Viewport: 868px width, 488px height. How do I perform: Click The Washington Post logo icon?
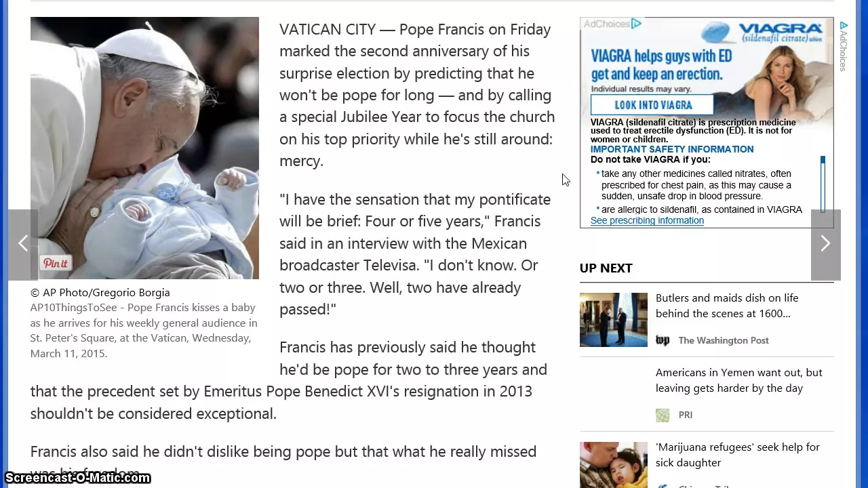[663, 340]
